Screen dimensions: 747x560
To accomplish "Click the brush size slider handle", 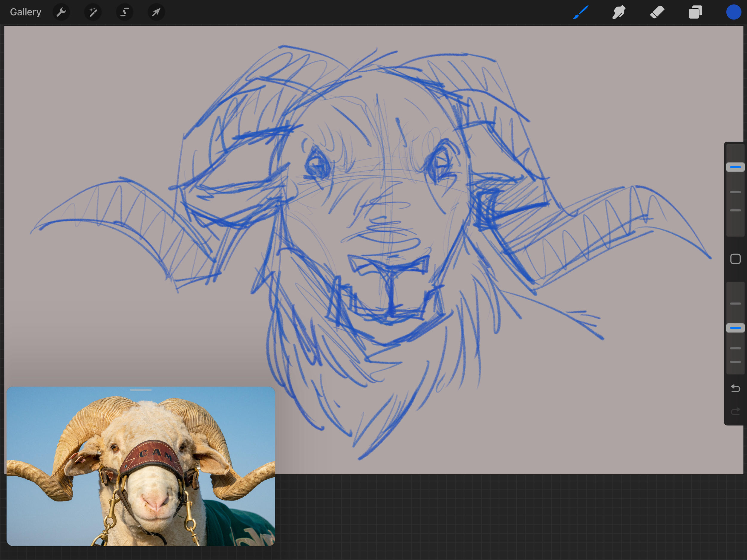I will (x=735, y=167).
